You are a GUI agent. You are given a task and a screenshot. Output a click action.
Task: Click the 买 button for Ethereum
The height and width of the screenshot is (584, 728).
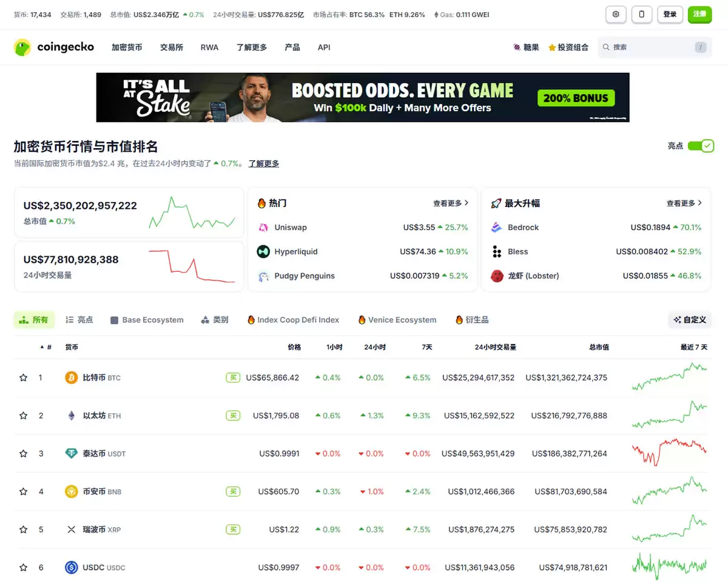tap(233, 416)
